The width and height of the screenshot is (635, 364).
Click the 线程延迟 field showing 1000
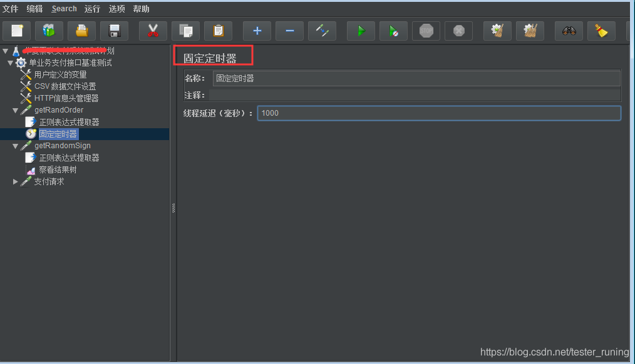pos(439,113)
